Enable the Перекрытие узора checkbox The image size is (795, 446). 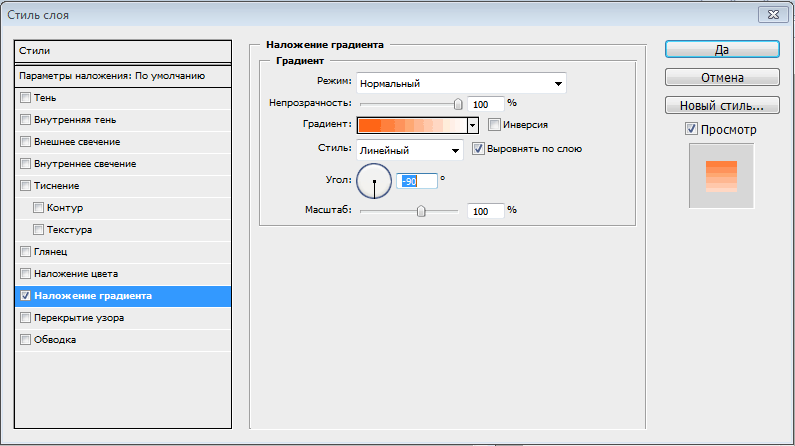(25, 318)
